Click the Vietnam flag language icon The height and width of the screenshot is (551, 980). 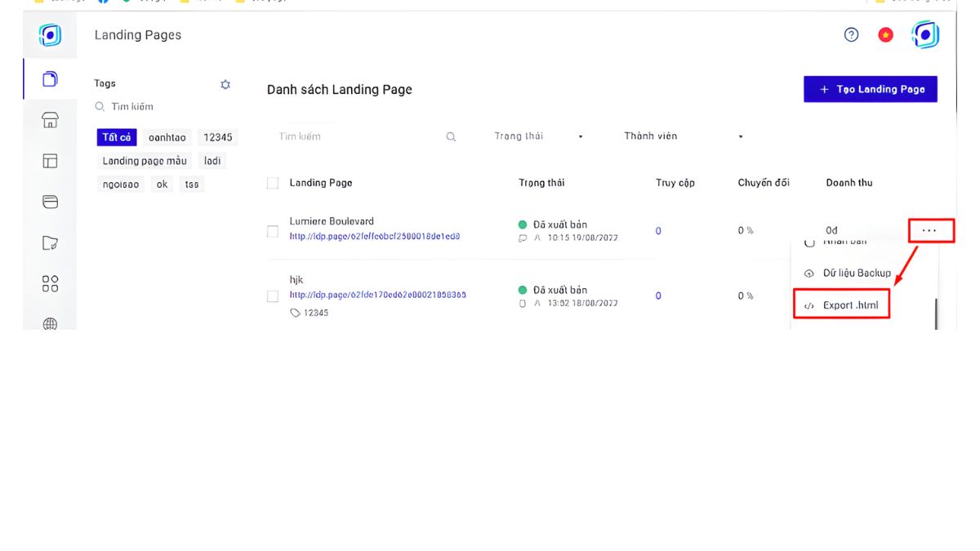(885, 35)
